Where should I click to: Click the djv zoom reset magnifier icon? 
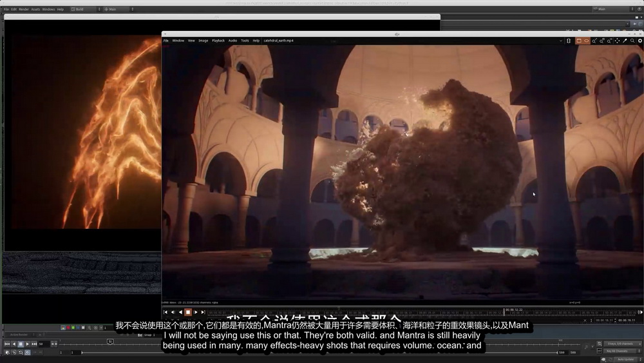pyautogui.click(x=609, y=41)
